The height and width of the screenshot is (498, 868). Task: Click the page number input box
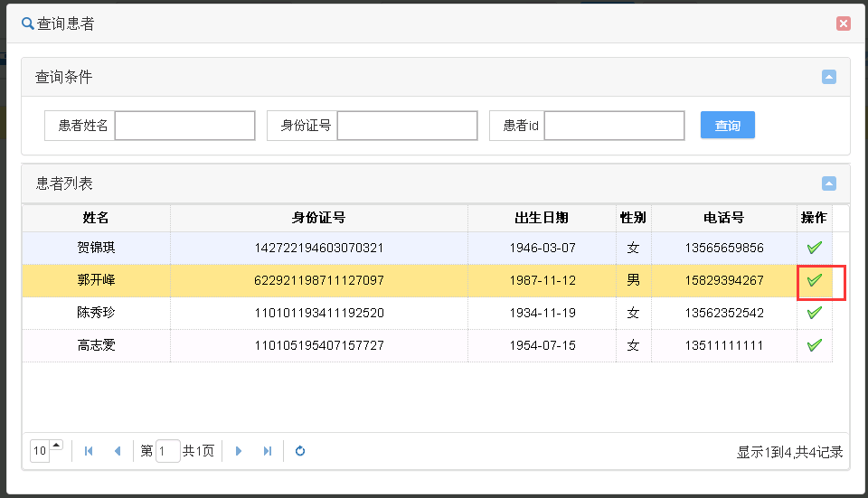168,451
